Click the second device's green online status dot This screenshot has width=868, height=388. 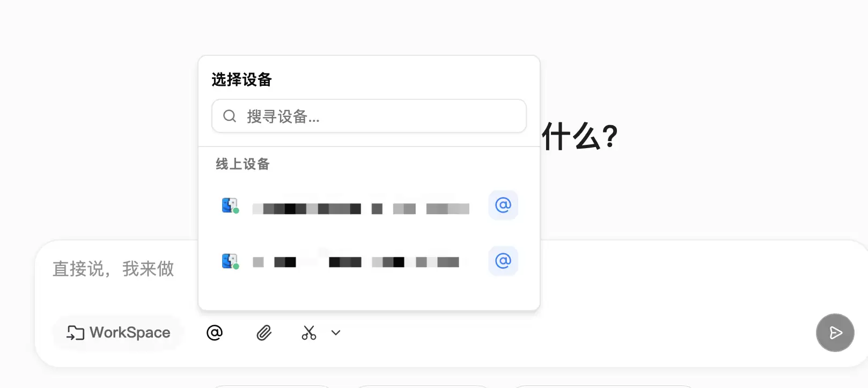click(236, 267)
